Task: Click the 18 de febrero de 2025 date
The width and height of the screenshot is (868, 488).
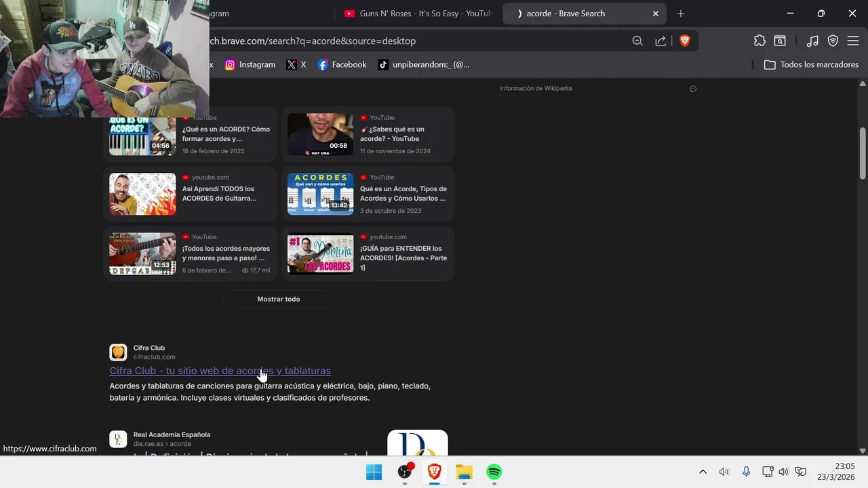Action: tap(213, 151)
